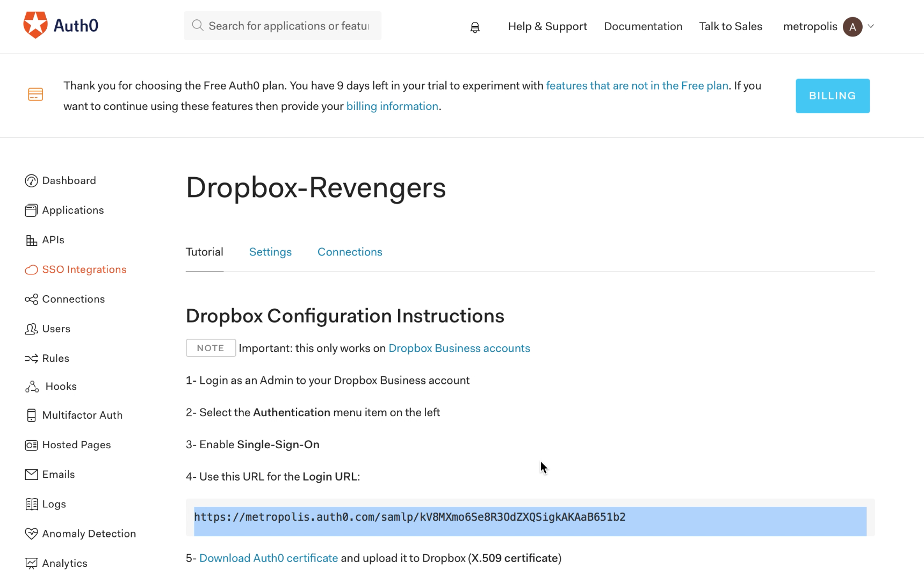Click the Anomaly Detection heart icon
Screen dimensions: 924x583
(x=31, y=534)
